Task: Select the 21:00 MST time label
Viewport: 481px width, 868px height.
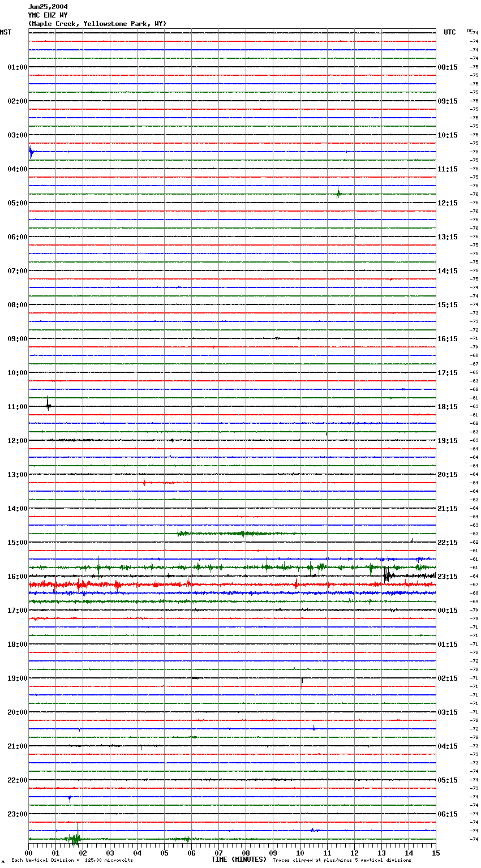Action: point(18,746)
